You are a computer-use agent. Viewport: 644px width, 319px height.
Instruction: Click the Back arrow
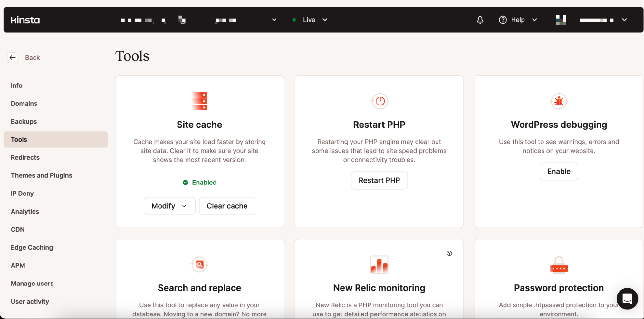pos(13,57)
